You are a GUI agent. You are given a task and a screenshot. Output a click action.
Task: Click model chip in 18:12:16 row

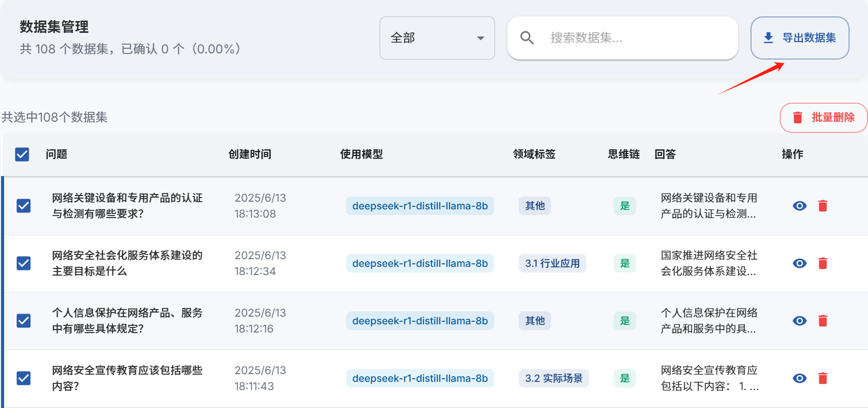(420, 321)
